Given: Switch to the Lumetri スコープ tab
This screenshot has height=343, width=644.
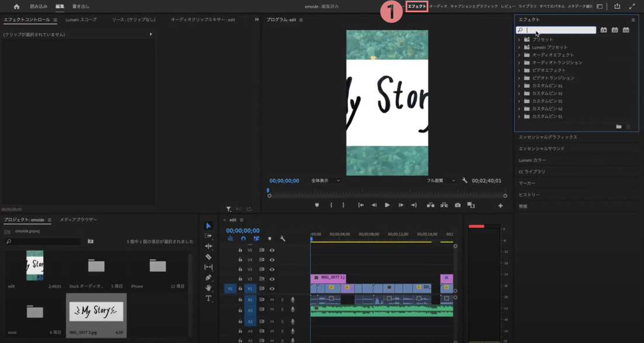Looking at the screenshot, I should (81, 20).
